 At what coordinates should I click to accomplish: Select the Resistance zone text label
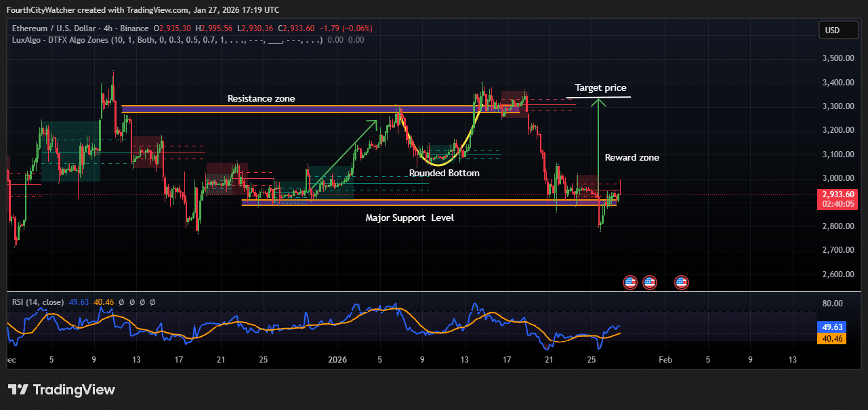tap(261, 98)
